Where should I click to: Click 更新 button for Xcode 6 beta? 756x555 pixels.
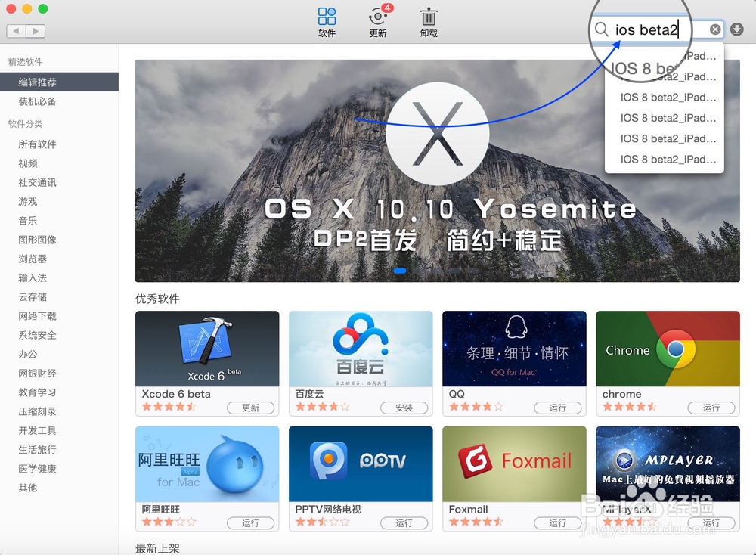pos(251,408)
